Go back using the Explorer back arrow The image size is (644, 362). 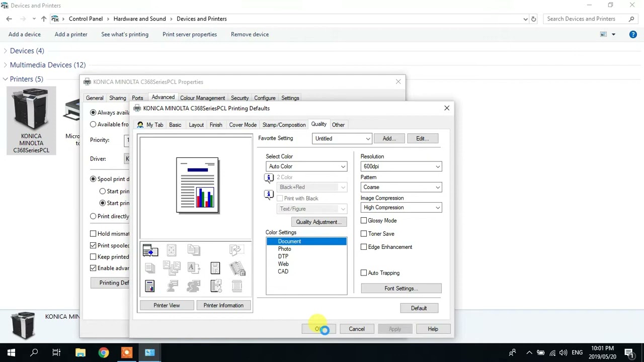point(9,19)
